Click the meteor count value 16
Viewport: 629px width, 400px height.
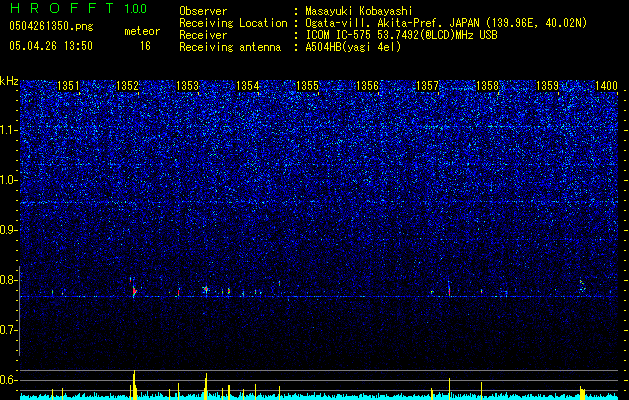[145, 46]
